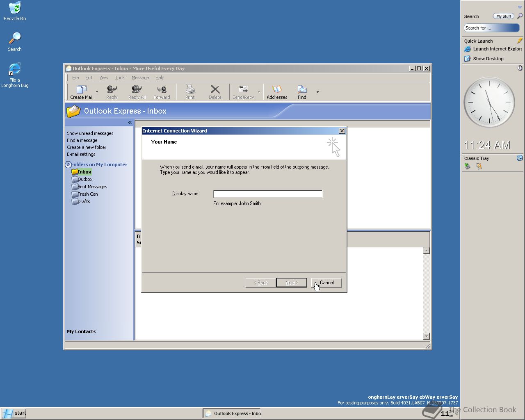Open the Help menu
The height and width of the screenshot is (420, 525).
pos(160,78)
